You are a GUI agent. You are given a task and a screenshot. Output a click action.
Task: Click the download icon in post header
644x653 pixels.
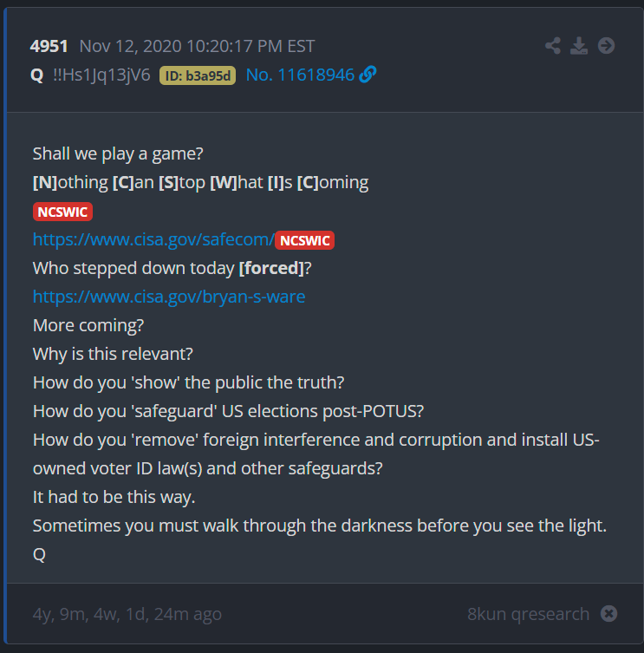tap(579, 46)
